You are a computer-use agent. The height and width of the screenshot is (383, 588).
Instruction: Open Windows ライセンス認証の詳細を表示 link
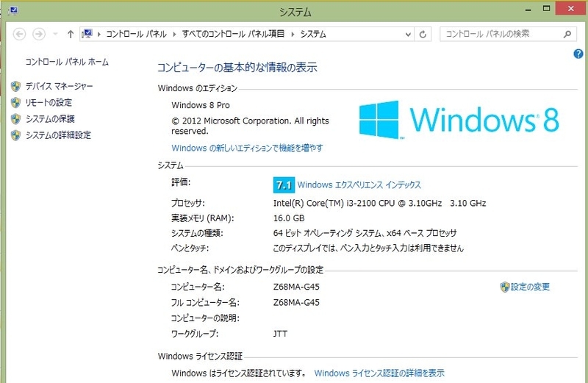(x=379, y=373)
